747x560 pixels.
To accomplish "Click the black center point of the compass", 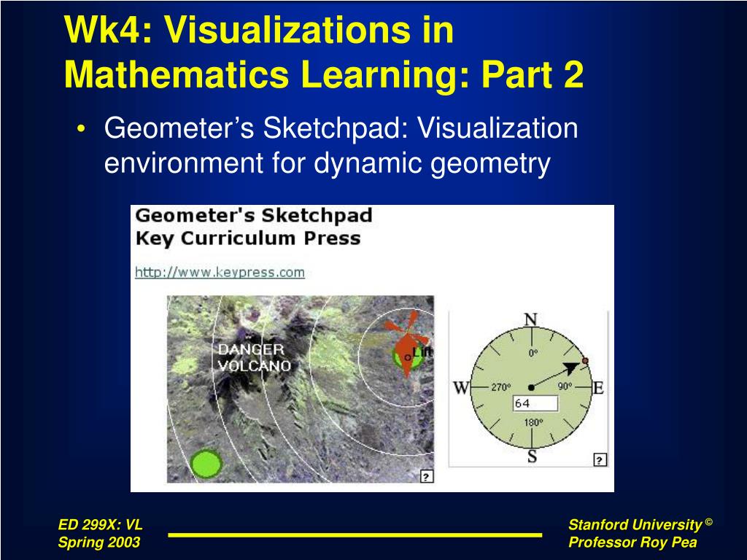I will [x=531, y=388].
